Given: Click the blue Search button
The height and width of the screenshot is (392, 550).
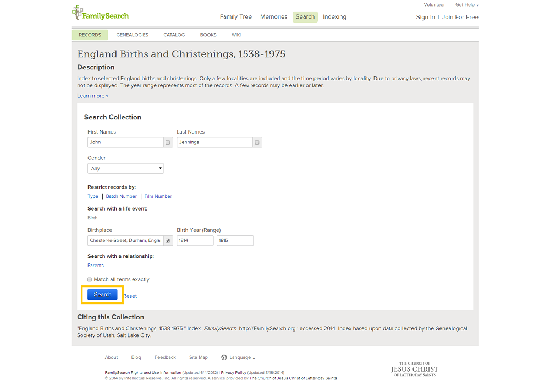Looking at the screenshot, I should [x=102, y=295].
